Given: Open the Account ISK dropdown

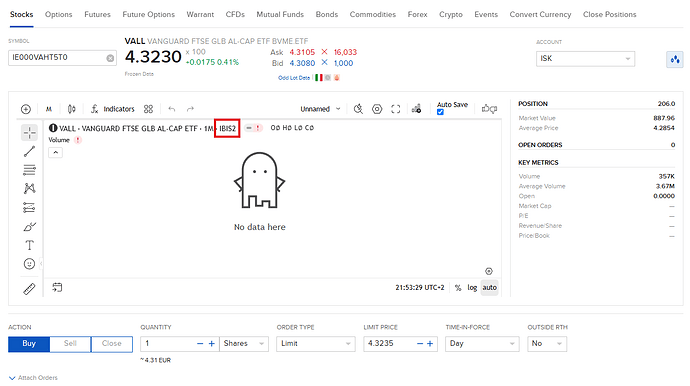Looking at the screenshot, I should pos(585,59).
